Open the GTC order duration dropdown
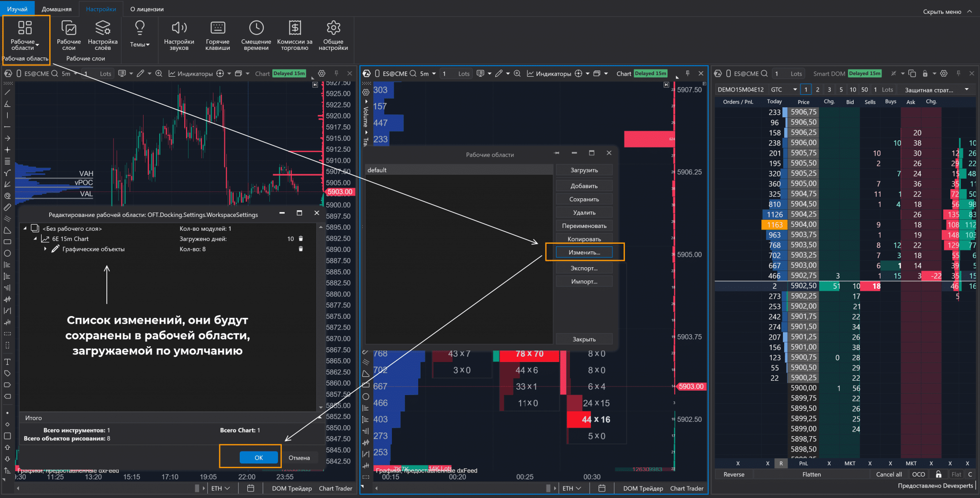Image resolution: width=980 pixels, height=498 pixels. click(784, 90)
